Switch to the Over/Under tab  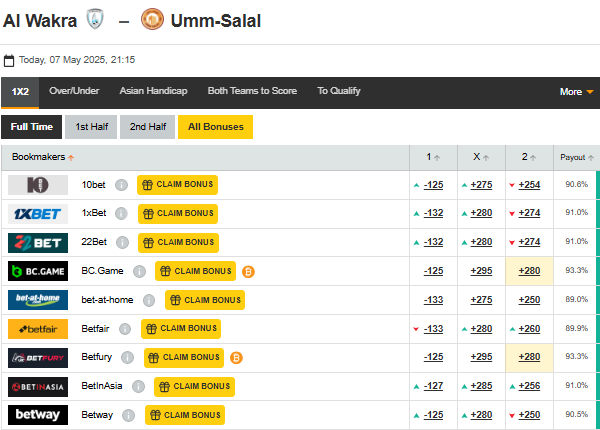click(74, 91)
